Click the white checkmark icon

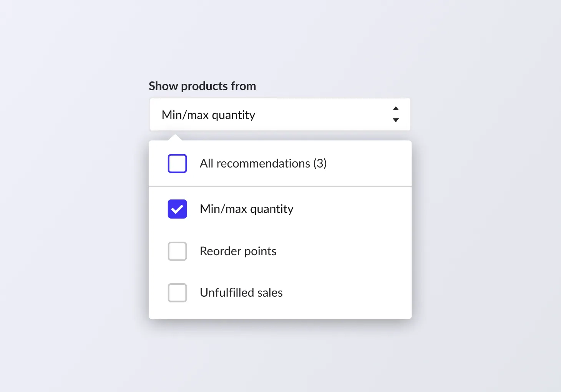point(177,209)
